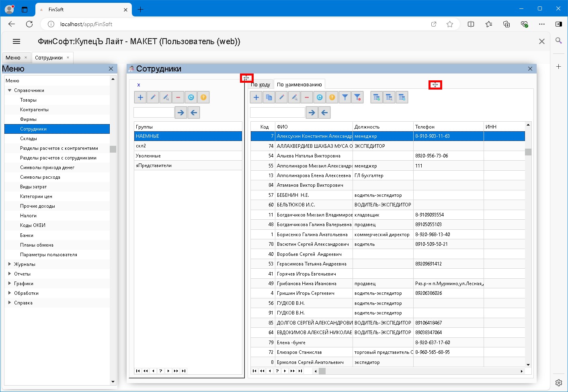Image resolution: width=568 pixels, height=392 pixels.
Task: Expand the Журналы tree node
Action: pyautogui.click(x=10, y=264)
